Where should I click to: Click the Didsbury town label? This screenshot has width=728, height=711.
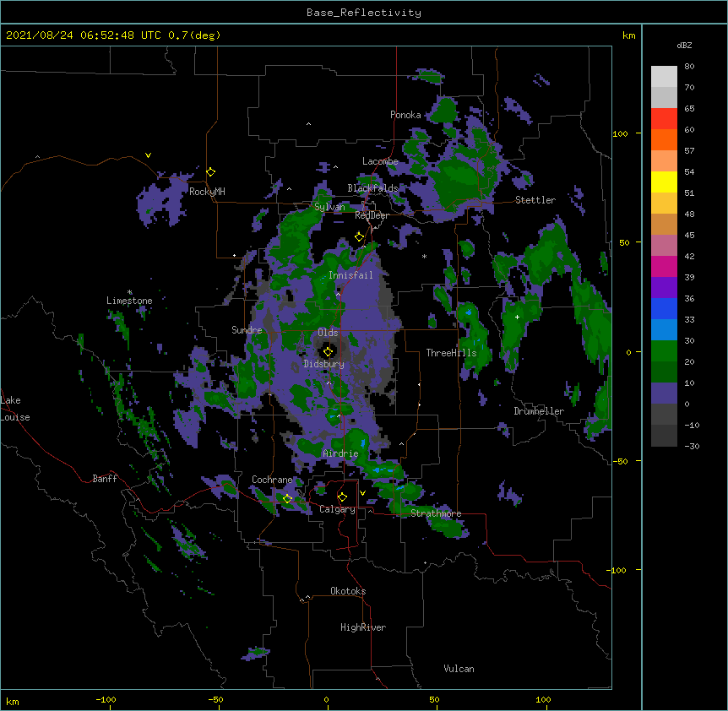pyautogui.click(x=323, y=364)
